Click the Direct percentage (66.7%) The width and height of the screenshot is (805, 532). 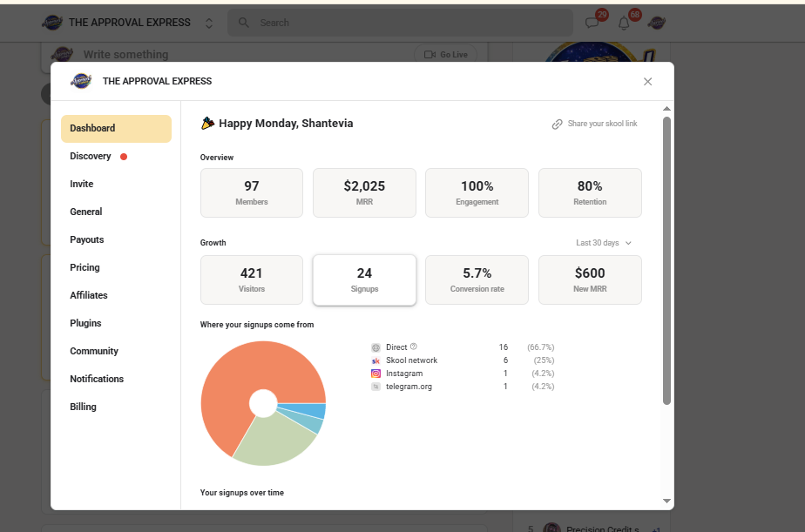[541, 347]
